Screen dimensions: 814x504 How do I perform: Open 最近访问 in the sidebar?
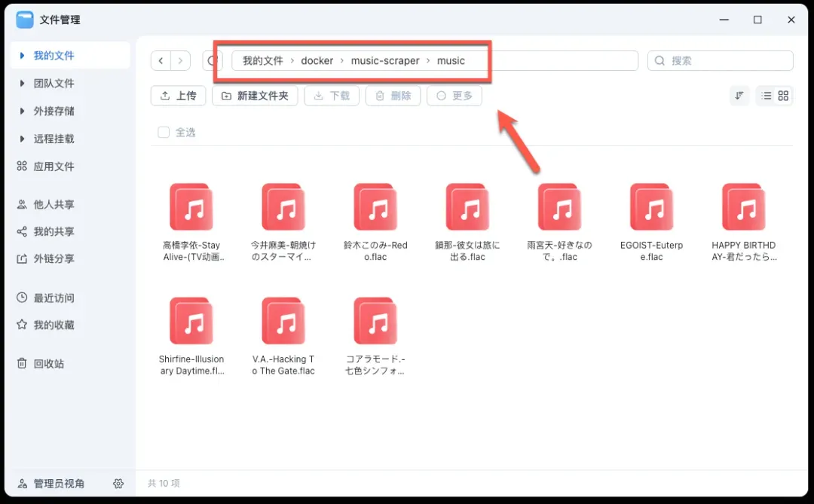54,298
